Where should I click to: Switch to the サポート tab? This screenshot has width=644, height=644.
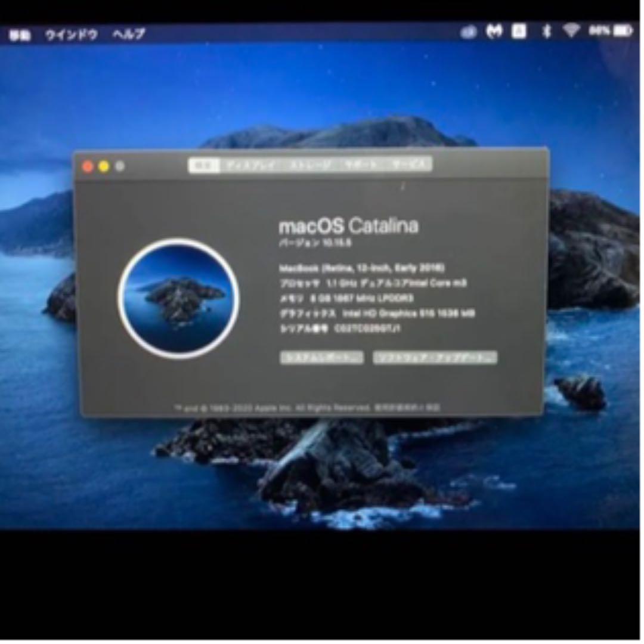(361, 165)
